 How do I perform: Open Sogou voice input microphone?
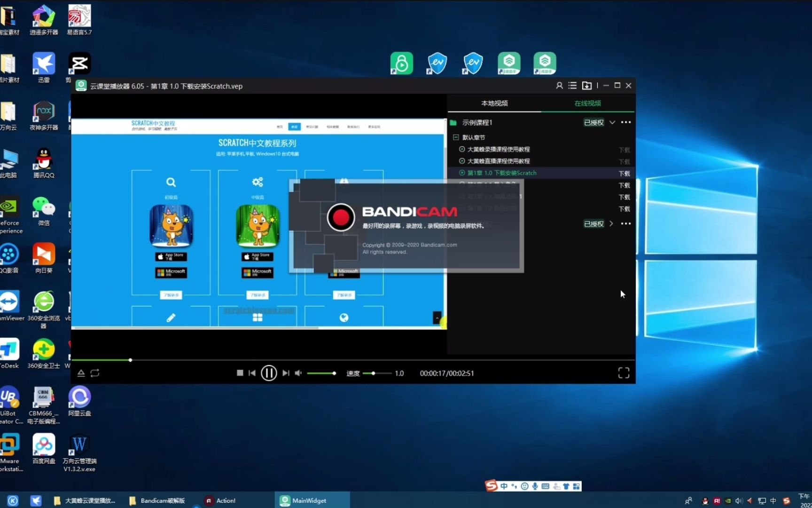[x=535, y=486]
